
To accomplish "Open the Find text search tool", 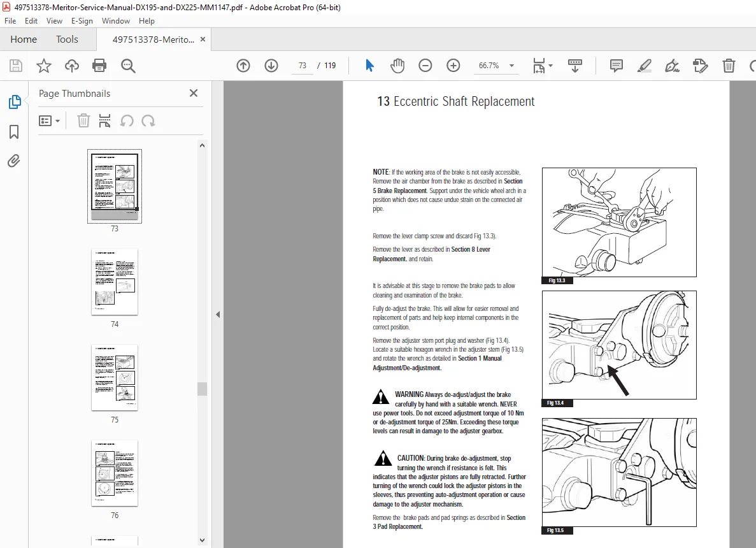I will (128, 66).
